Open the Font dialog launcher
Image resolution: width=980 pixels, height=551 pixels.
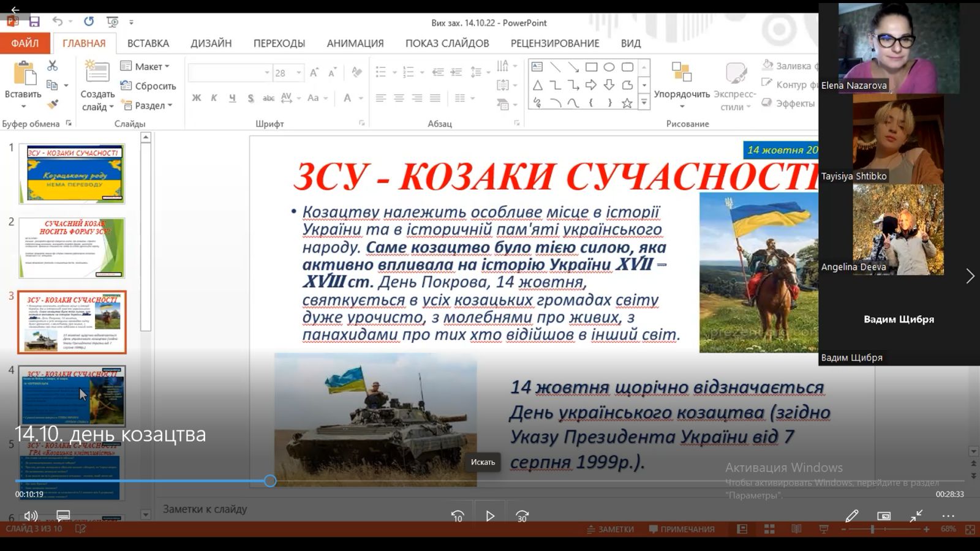pos(362,123)
